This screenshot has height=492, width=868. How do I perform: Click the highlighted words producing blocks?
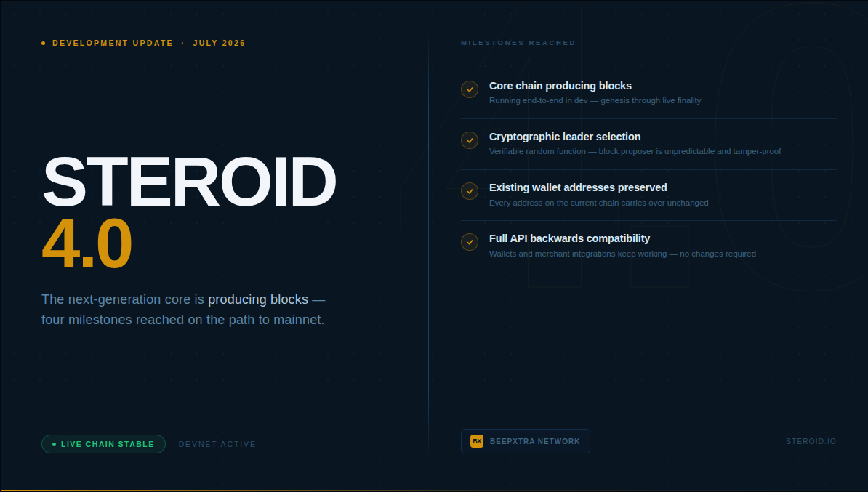[258, 299]
